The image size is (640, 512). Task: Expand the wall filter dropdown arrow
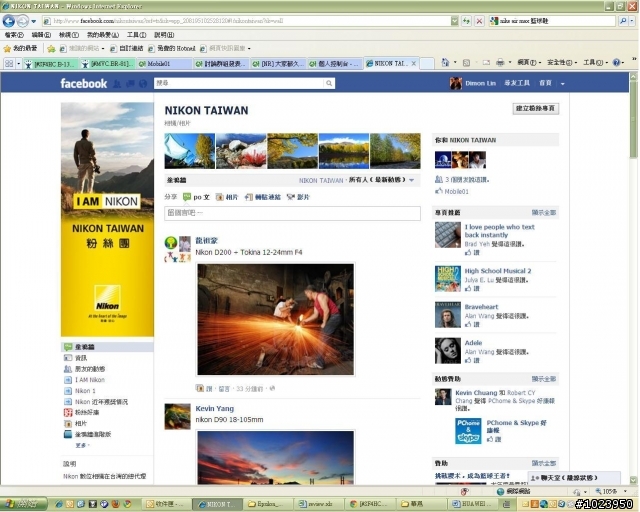click(411, 180)
